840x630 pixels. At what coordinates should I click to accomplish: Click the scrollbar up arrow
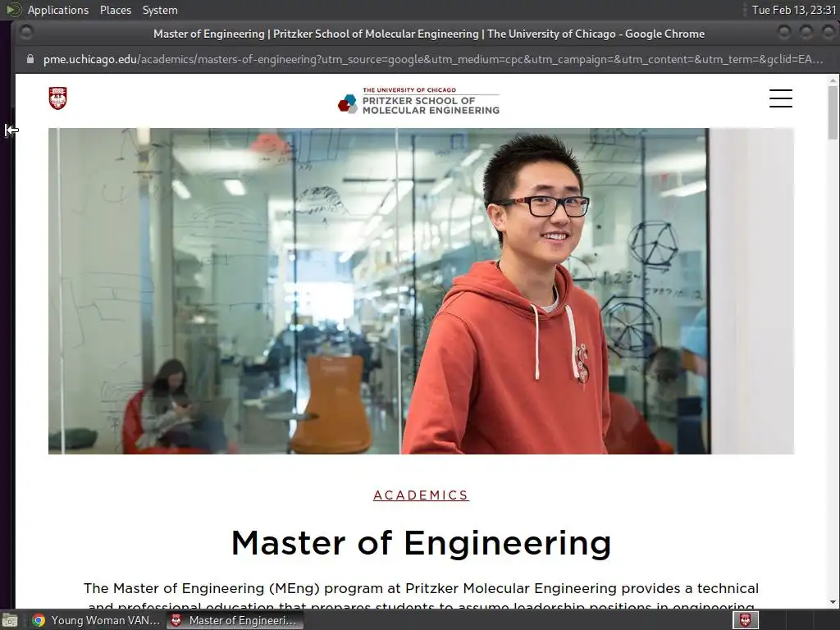pyautogui.click(x=833, y=80)
